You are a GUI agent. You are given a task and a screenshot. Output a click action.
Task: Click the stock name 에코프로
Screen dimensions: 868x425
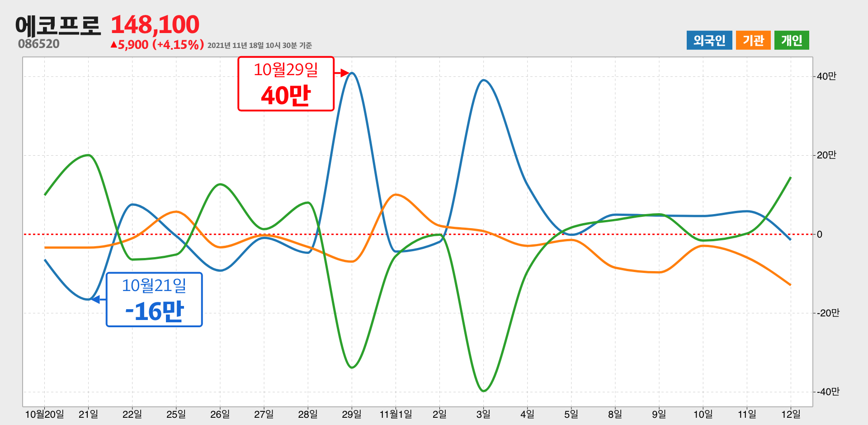[x=58, y=25]
